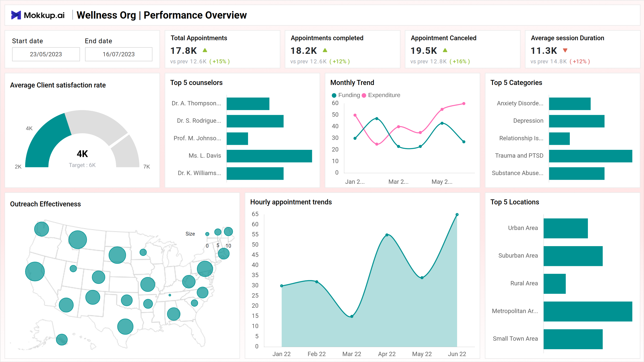Screen dimensions: 644x362
Task: Select the Substance Abuse category bar
Action: (x=577, y=173)
